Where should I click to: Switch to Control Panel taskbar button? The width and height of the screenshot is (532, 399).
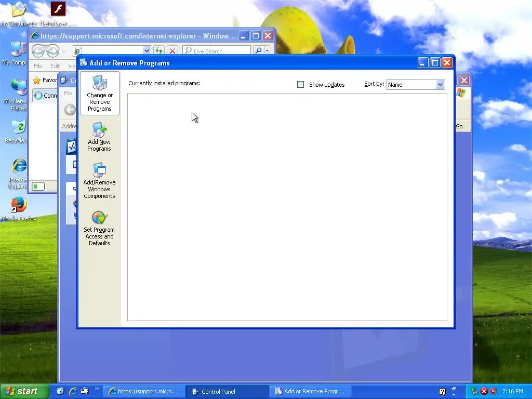tap(228, 392)
